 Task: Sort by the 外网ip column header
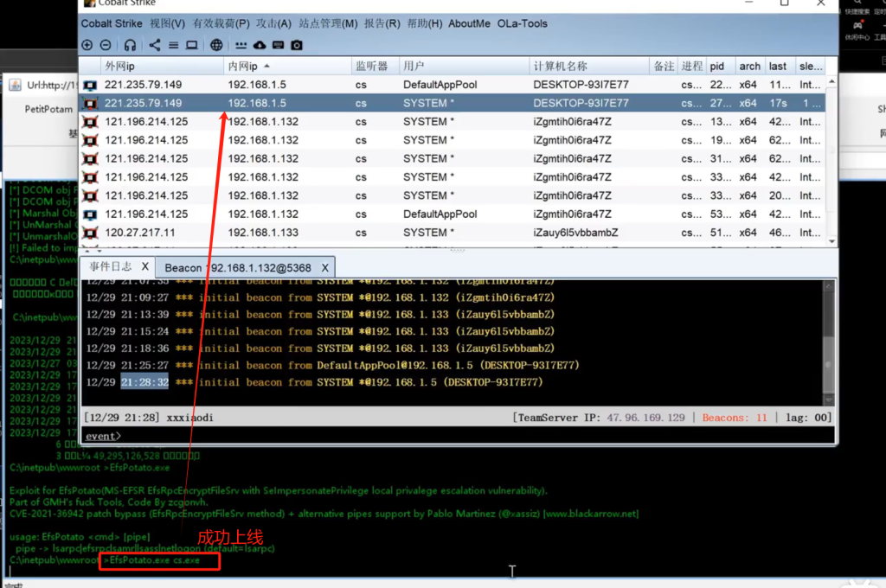click(162, 66)
